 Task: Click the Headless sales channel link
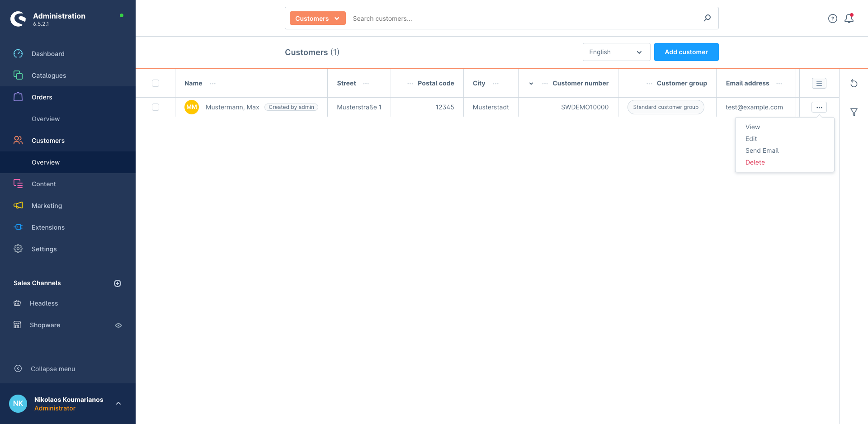pyautogui.click(x=44, y=303)
